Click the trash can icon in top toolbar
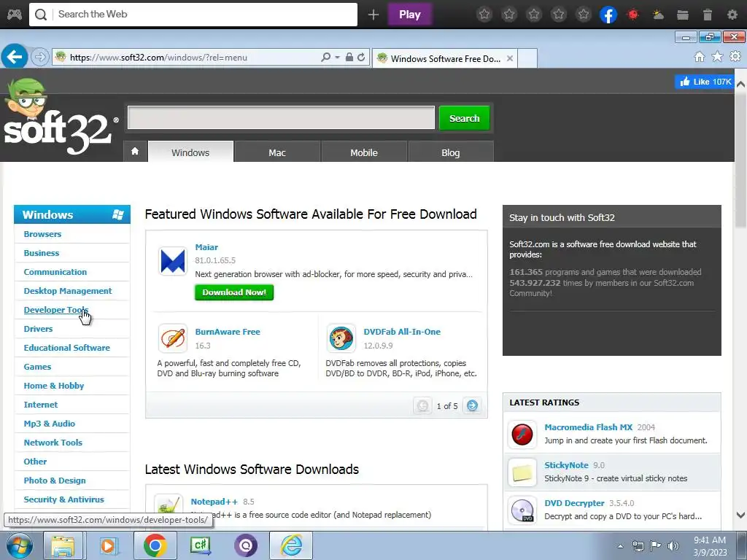747x560 pixels. pos(708,15)
